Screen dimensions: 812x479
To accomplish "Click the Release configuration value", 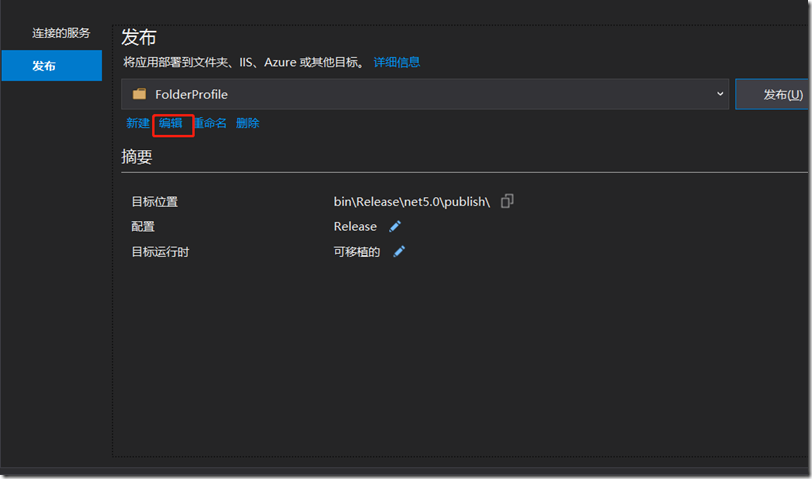I will pos(355,226).
